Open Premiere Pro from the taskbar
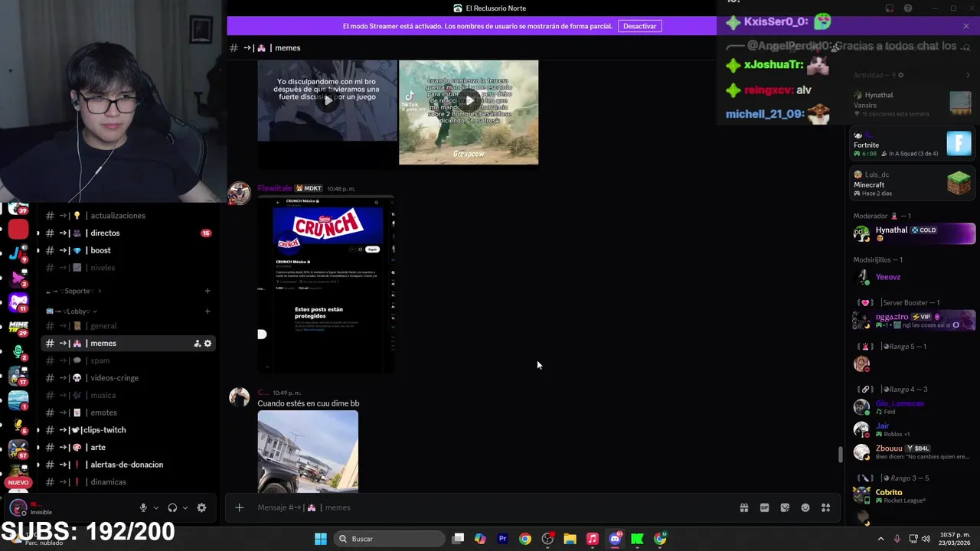The height and width of the screenshot is (551, 980). pyautogui.click(x=502, y=539)
